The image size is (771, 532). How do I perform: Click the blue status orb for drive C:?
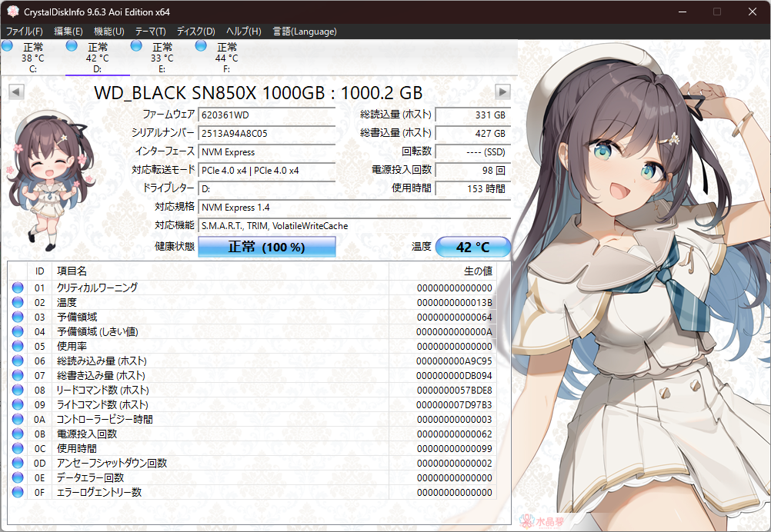(7, 45)
